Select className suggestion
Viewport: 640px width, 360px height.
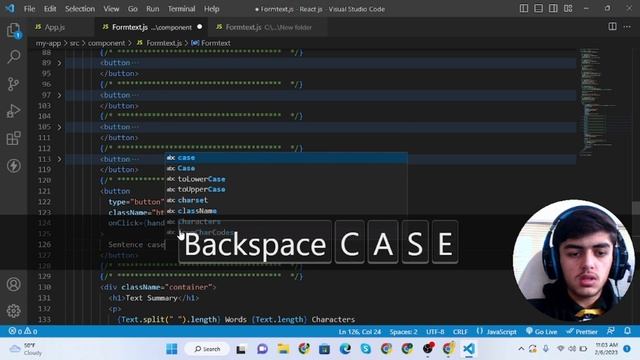286,211
